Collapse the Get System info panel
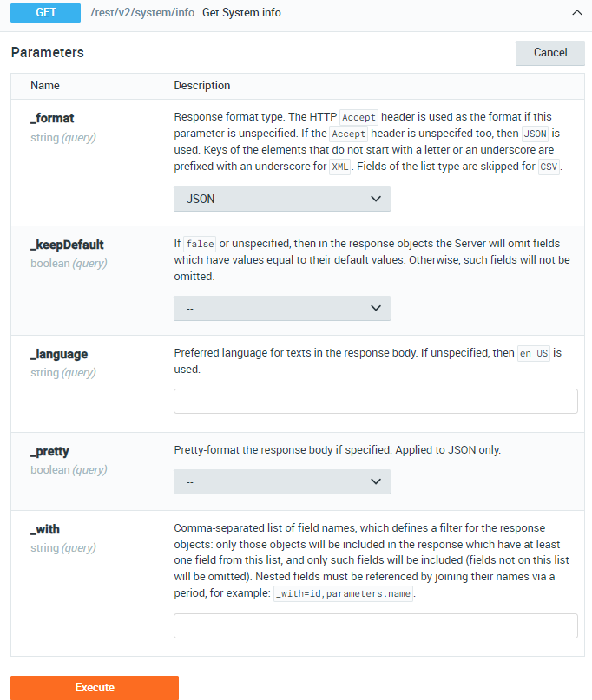592x700 pixels. (576, 13)
